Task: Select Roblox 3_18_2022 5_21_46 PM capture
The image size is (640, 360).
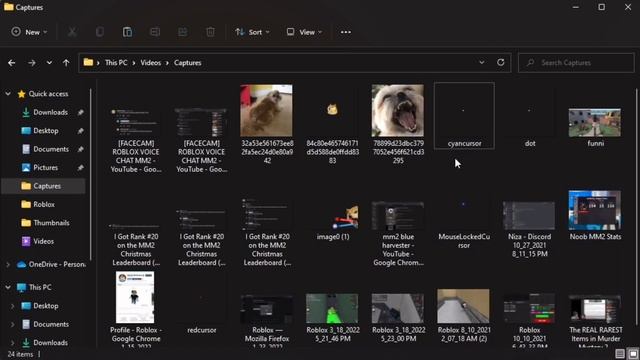Action: coord(333,318)
